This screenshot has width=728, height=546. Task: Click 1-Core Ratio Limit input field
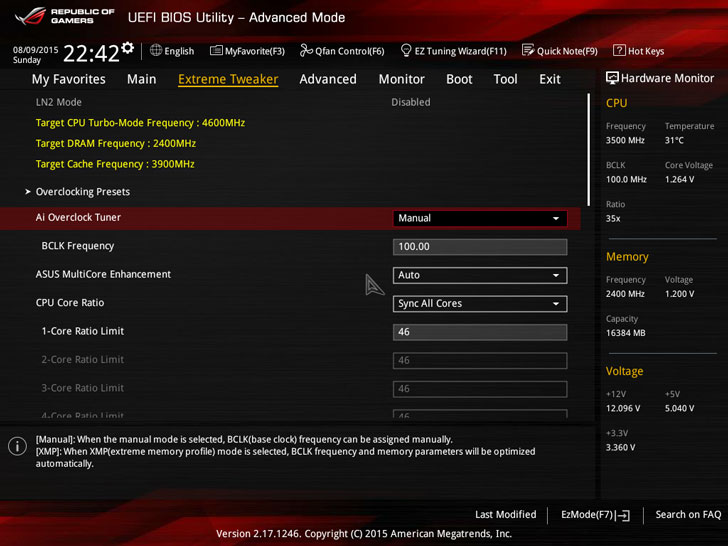pyautogui.click(x=480, y=332)
